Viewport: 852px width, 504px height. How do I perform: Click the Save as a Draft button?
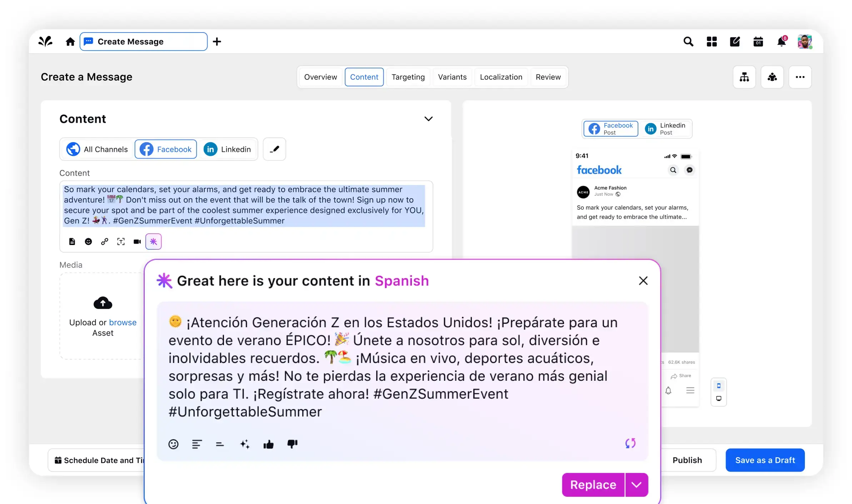[x=766, y=460]
